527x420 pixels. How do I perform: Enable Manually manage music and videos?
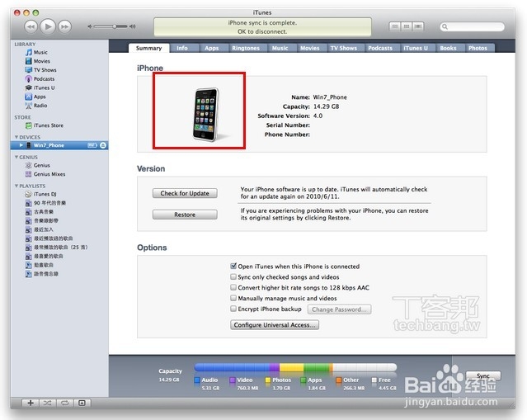click(x=233, y=298)
